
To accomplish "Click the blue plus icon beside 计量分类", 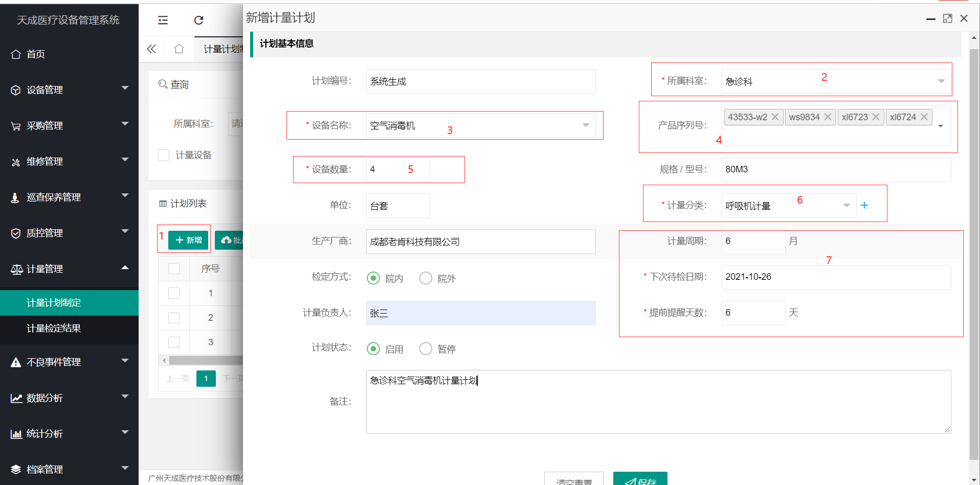I will point(864,205).
